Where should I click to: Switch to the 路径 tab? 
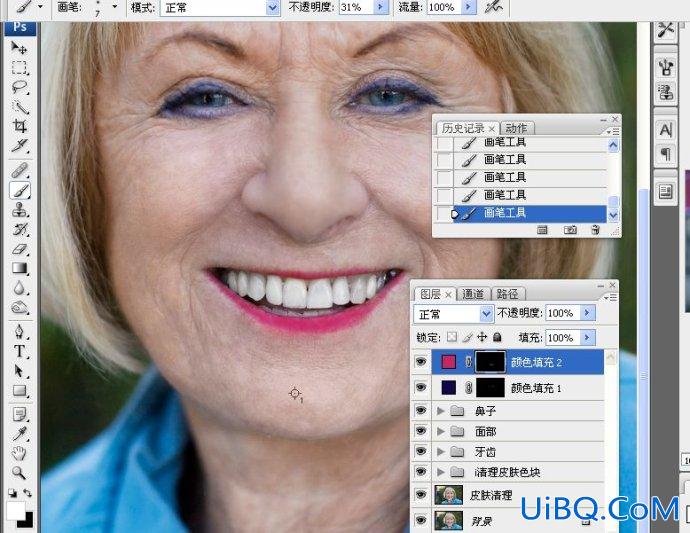507,294
